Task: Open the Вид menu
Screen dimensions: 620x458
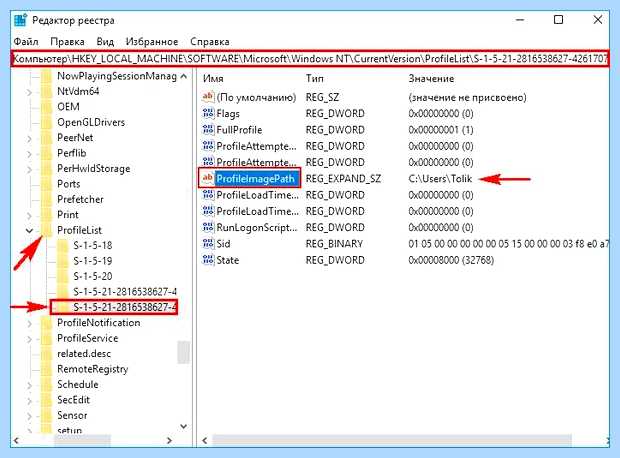Action: click(x=105, y=42)
